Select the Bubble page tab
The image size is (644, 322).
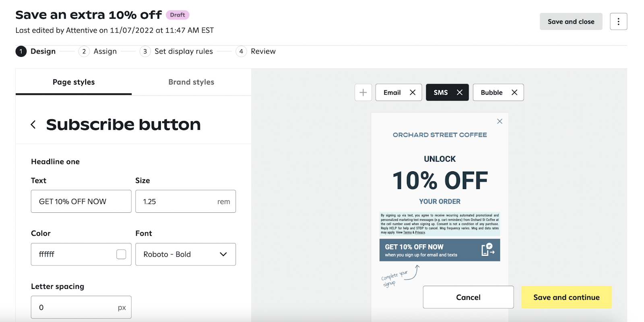coord(492,92)
